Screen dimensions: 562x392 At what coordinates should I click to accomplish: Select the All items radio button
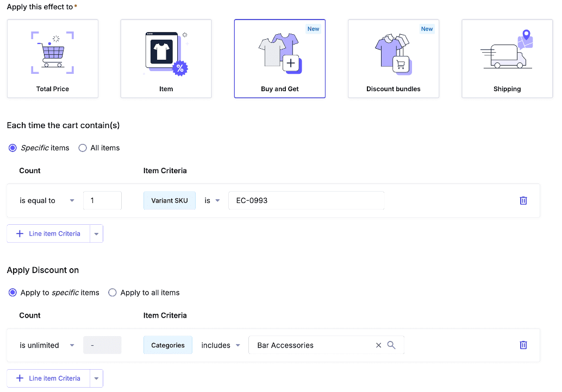[x=83, y=148]
